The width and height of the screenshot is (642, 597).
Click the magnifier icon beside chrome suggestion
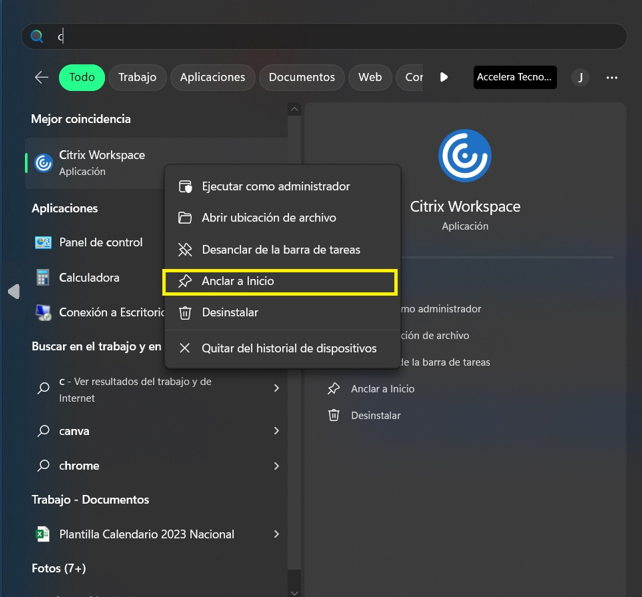point(43,466)
